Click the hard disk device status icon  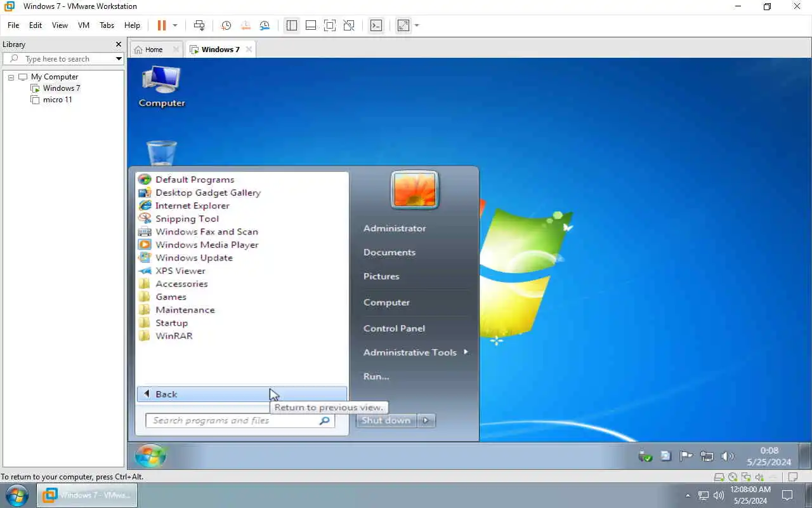[x=719, y=477]
